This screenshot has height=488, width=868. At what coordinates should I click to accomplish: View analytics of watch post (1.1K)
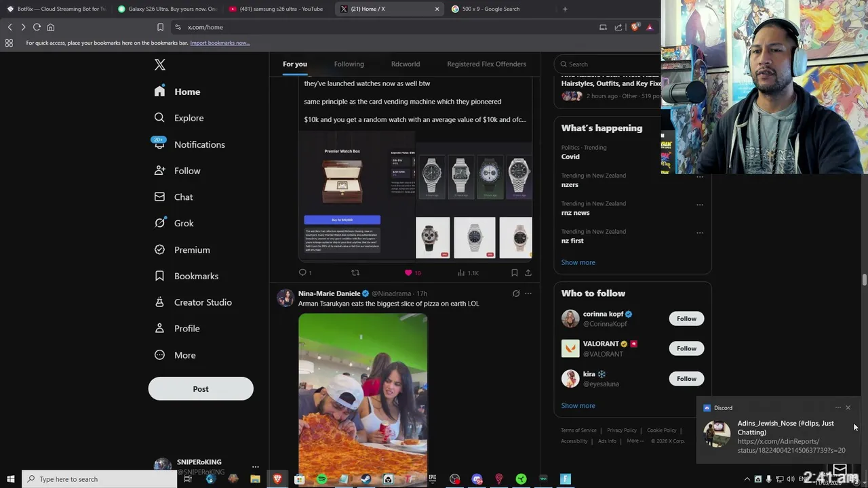468,272
